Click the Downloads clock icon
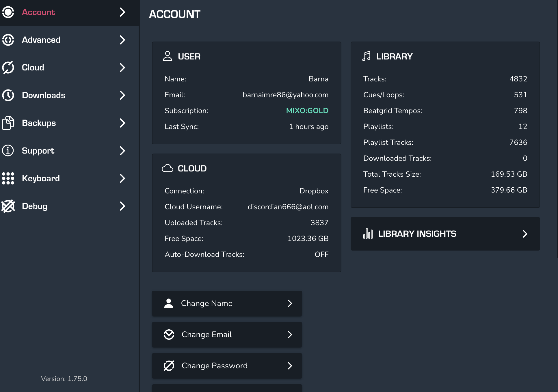The height and width of the screenshot is (392, 558). pyautogui.click(x=8, y=95)
